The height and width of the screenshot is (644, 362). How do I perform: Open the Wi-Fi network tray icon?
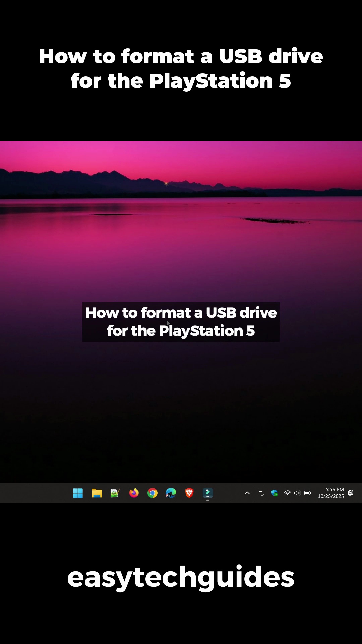(287, 493)
